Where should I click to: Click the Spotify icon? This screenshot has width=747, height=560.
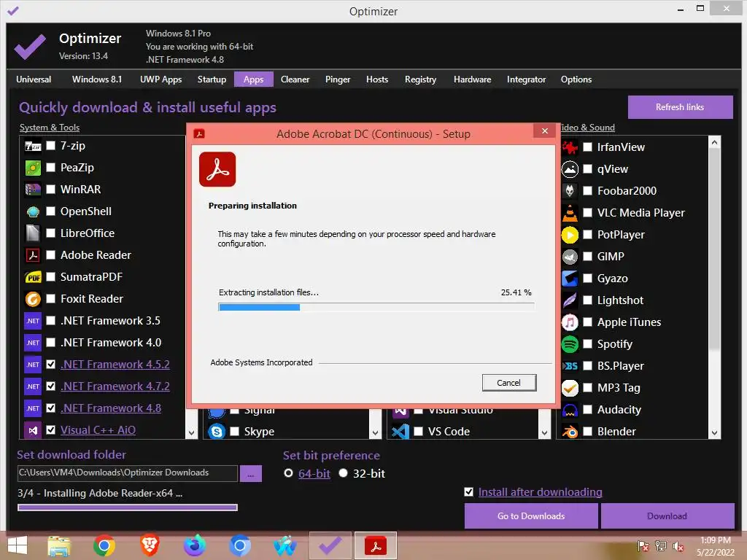click(x=570, y=344)
